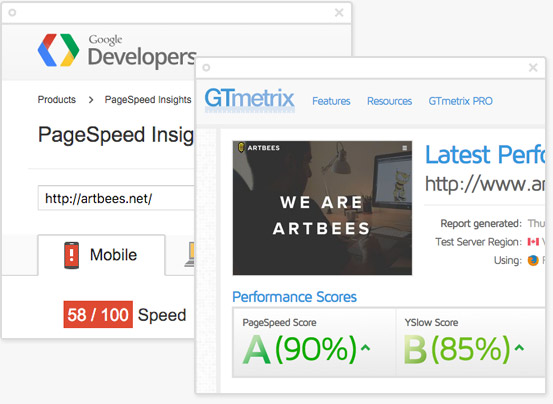Open Products breadcrumb link
The width and height of the screenshot is (553, 404).
[x=56, y=100]
